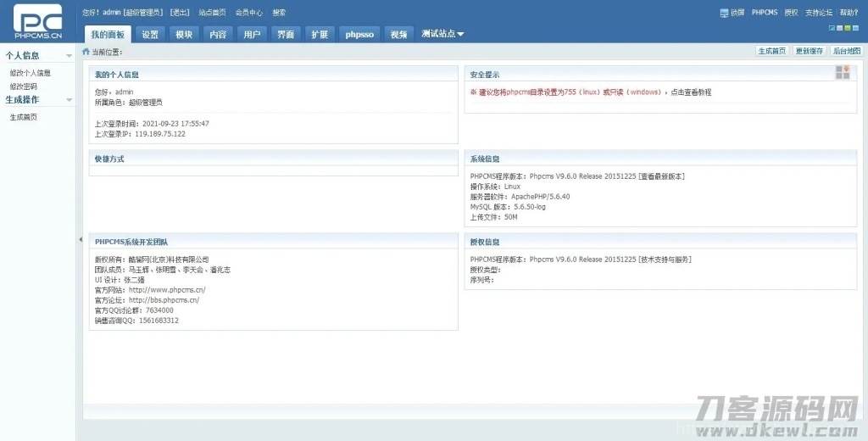Viewport: 868px width, 441px height.
Task: Click 生成首页 button next to 更新缓存
Action: click(771, 51)
